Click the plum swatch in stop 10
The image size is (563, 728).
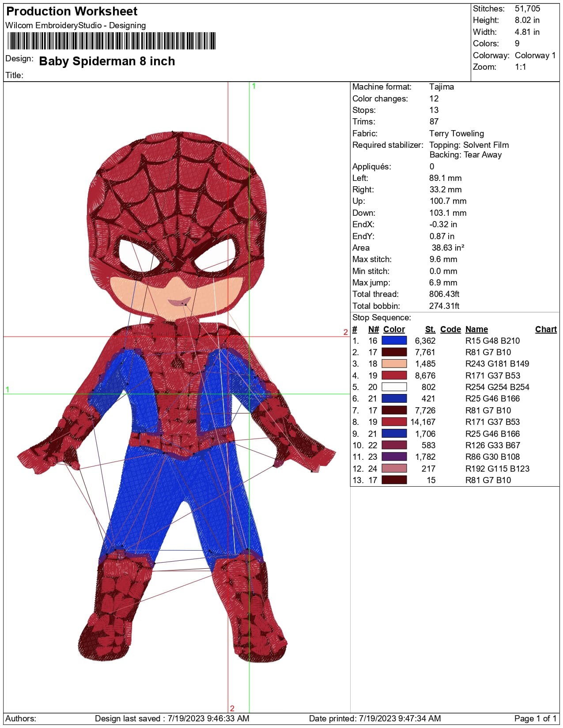[394, 445]
